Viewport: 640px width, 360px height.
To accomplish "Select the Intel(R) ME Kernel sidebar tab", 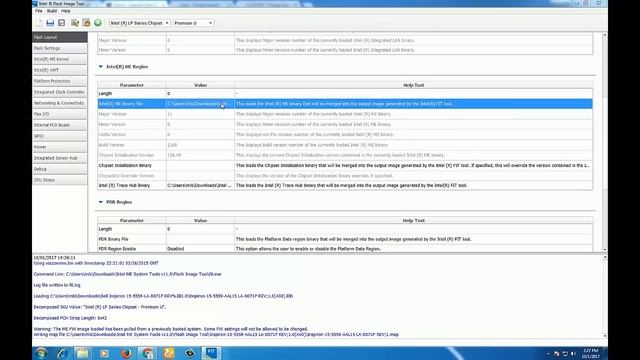I will click(60, 59).
